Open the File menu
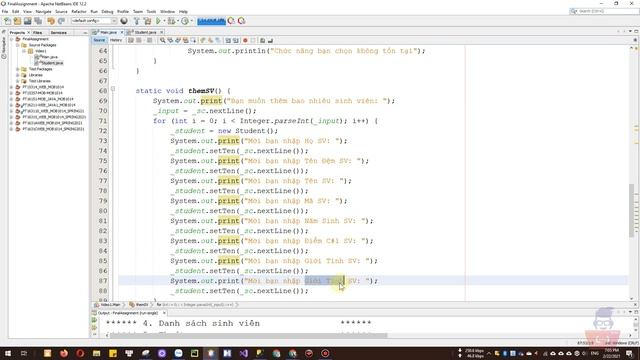Viewport: 640px width, 360px height. click(5, 11)
